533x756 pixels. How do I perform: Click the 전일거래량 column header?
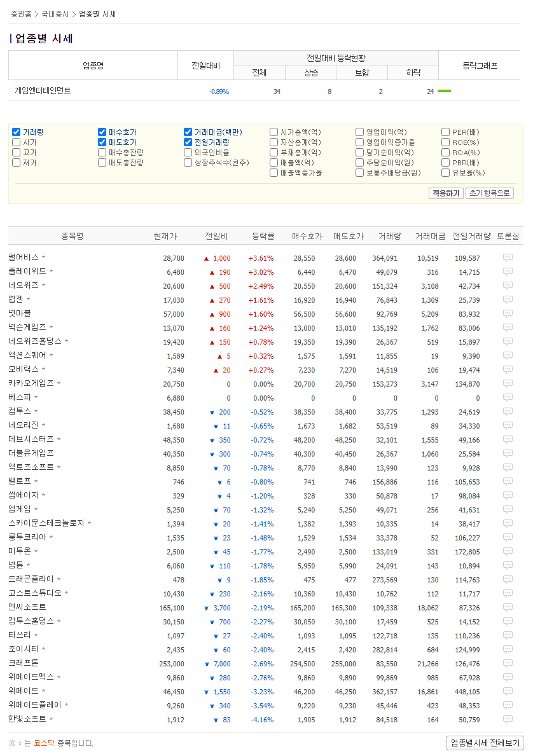tap(471, 237)
